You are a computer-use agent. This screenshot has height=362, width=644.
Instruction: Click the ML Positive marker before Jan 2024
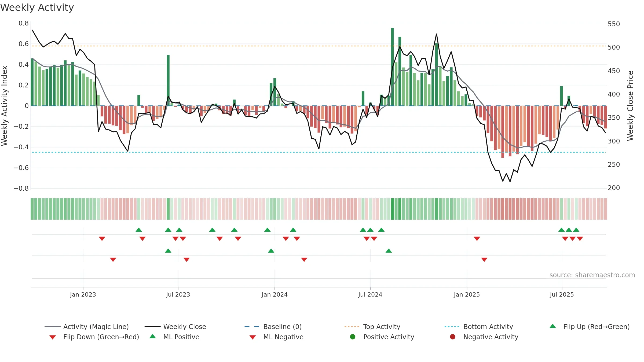(x=271, y=251)
